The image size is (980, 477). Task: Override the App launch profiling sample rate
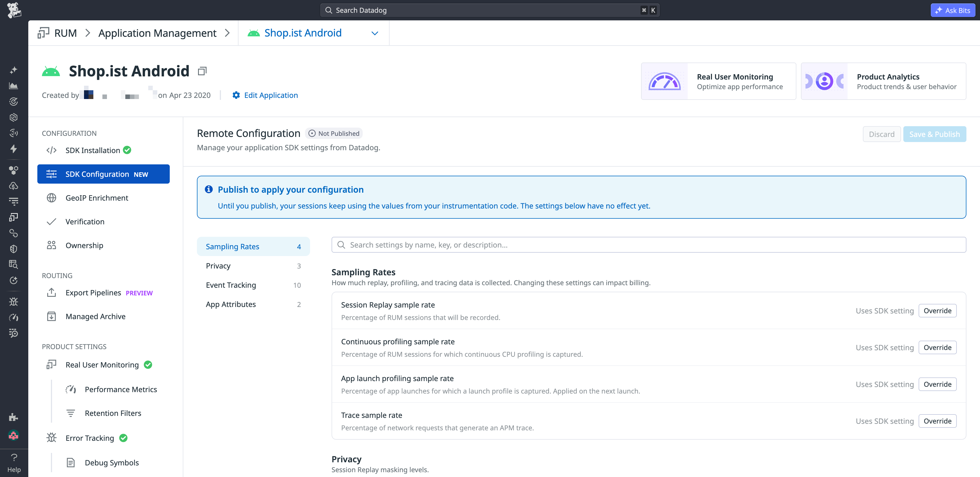937,384
